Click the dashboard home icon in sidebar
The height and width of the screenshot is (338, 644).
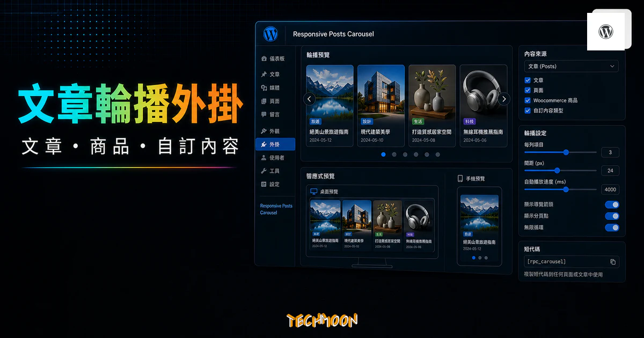click(264, 58)
